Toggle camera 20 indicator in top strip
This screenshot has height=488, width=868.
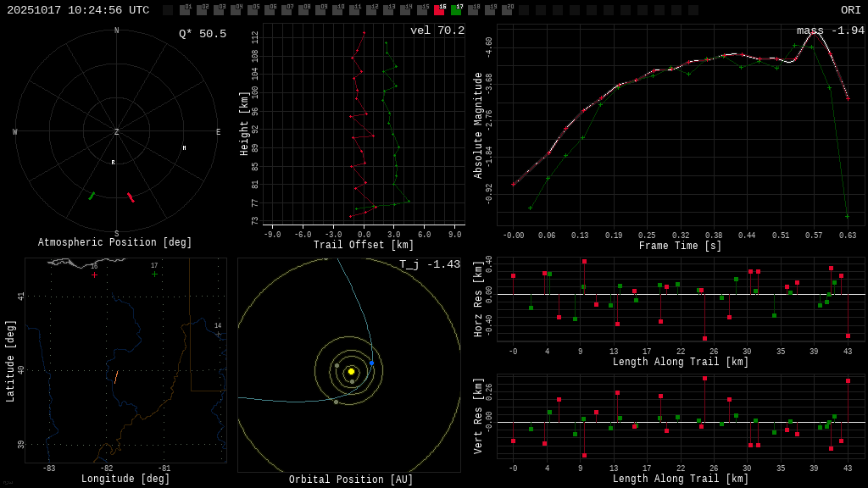coord(507,10)
